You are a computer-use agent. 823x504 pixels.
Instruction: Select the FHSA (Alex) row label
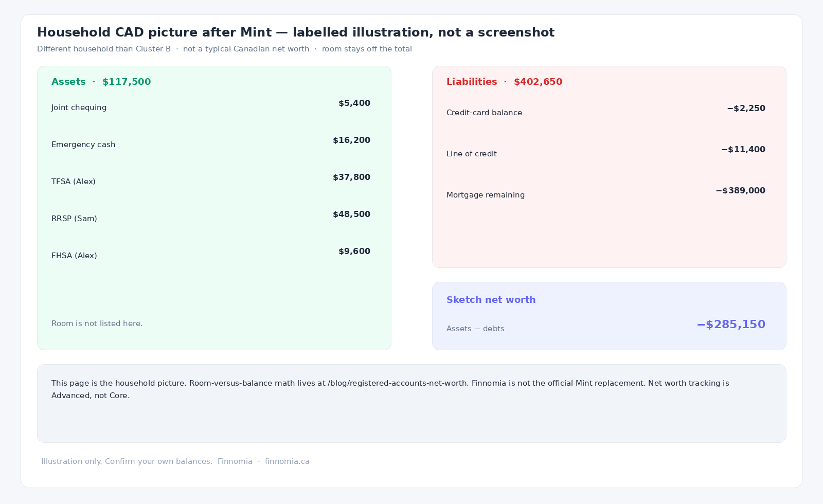click(74, 256)
